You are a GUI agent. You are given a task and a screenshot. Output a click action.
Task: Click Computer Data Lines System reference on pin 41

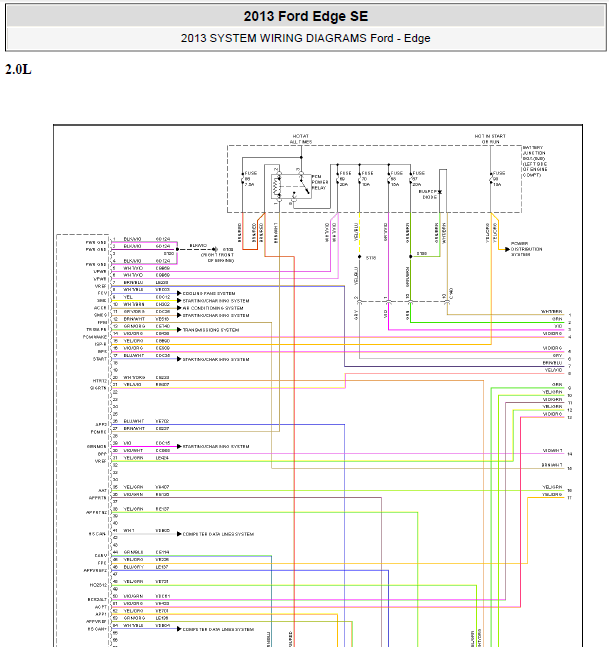click(218, 534)
